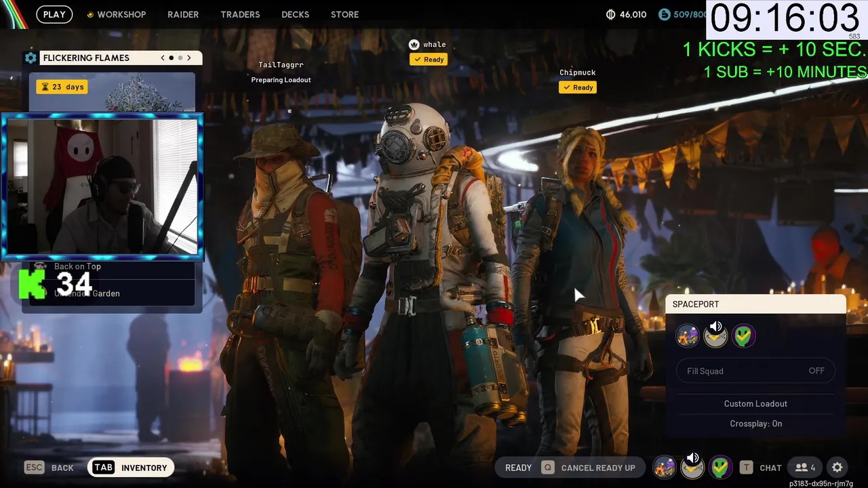Open the DECKS tab
This screenshot has height=488, width=868.
click(x=295, y=14)
